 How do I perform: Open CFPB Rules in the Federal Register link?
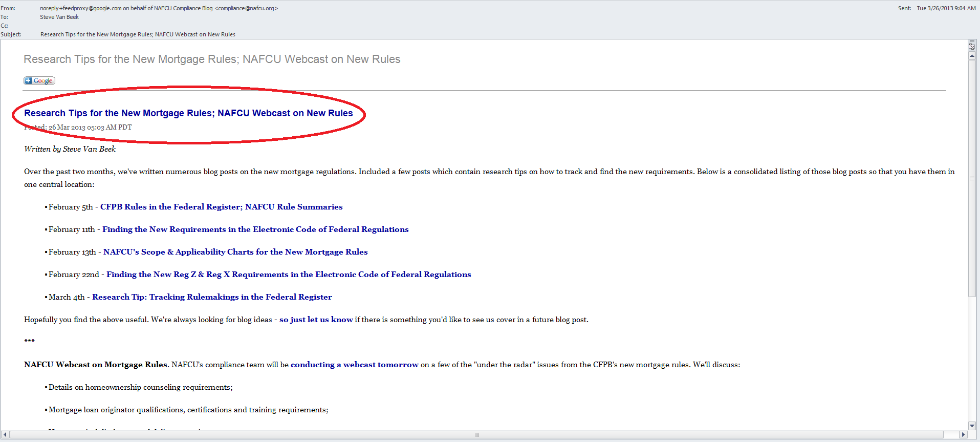point(222,207)
